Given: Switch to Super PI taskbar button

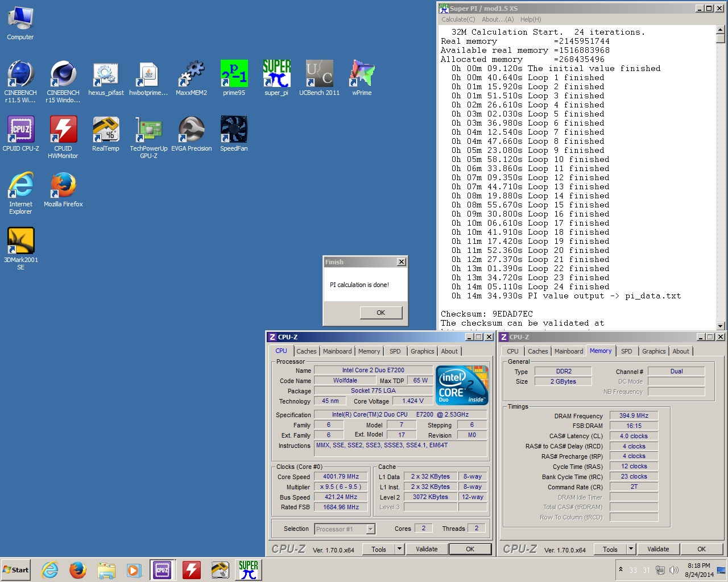Looking at the screenshot, I should pyautogui.click(x=249, y=570).
